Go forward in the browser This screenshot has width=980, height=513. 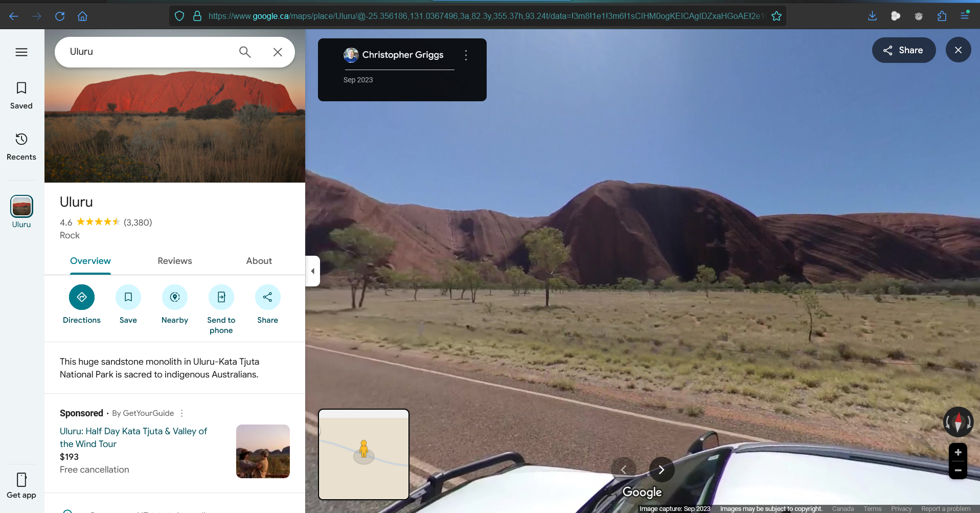(37, 16)
